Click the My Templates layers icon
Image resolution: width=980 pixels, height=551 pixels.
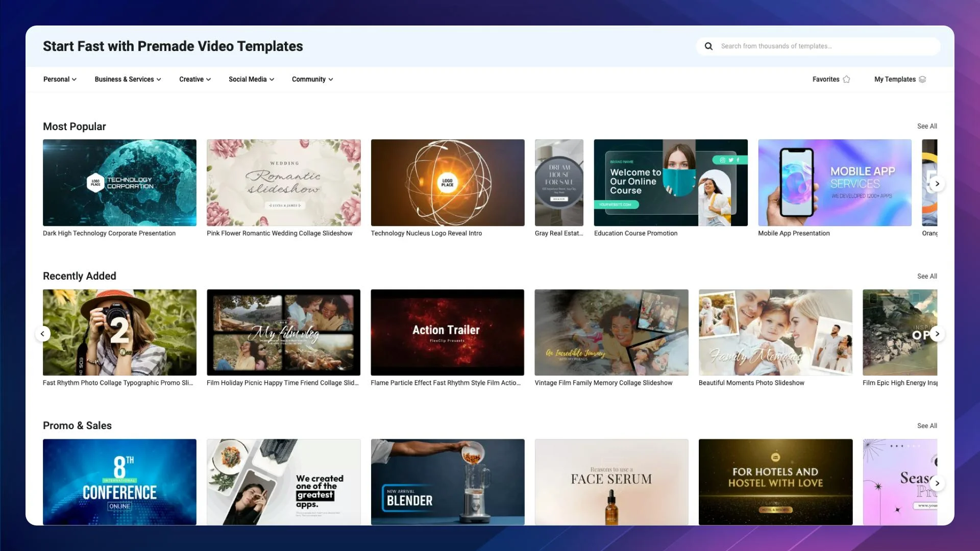922,80
